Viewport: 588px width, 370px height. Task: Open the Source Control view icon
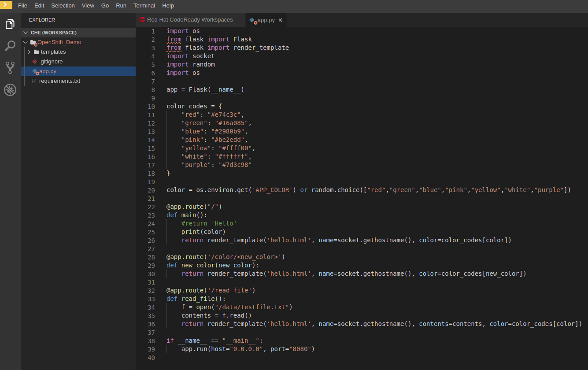pyautogui.click(x=10, y=67)
